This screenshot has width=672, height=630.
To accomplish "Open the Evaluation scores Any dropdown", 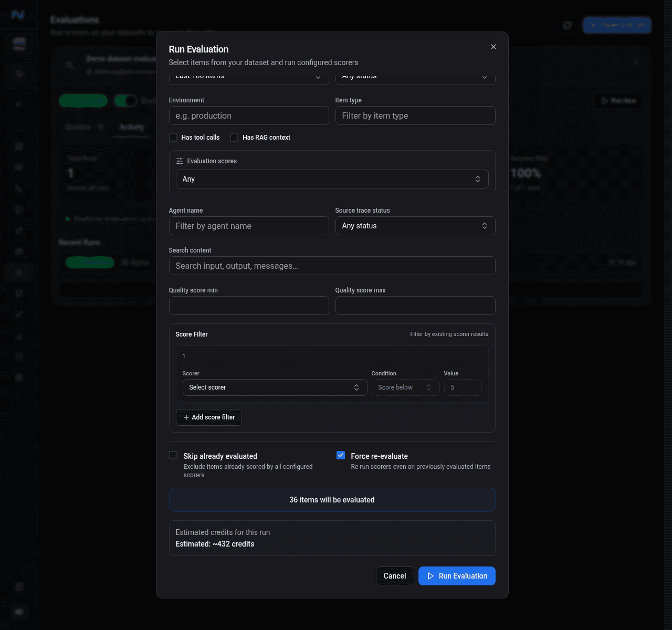I will click(332, 179).
